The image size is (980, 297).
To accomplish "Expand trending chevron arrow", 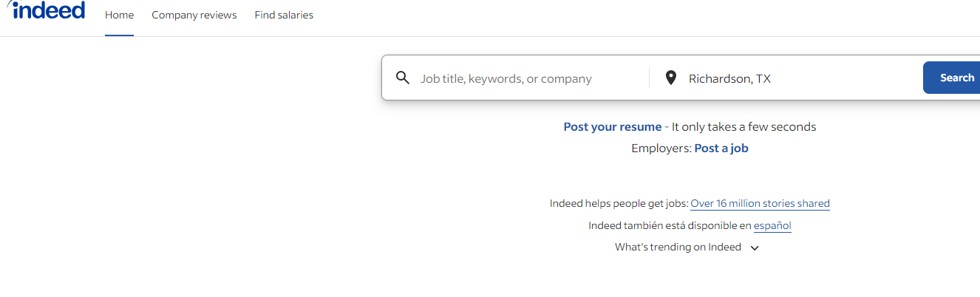I will tap(755, 248).
